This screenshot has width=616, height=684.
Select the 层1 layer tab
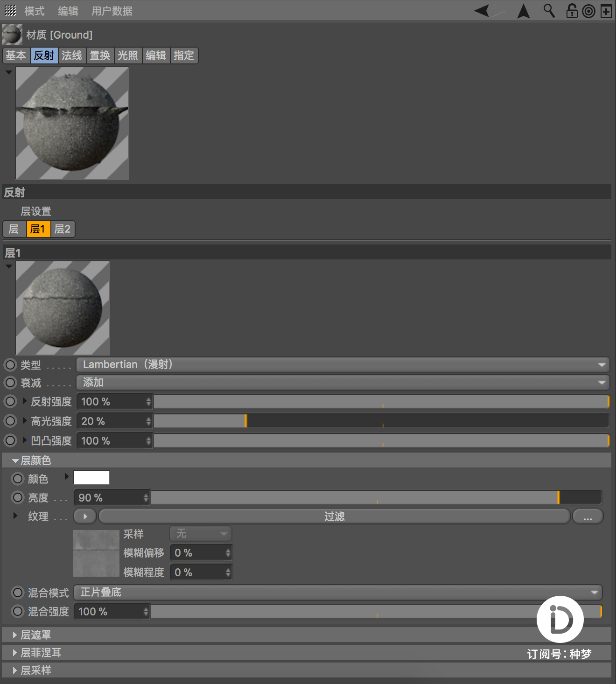point(38,229)
